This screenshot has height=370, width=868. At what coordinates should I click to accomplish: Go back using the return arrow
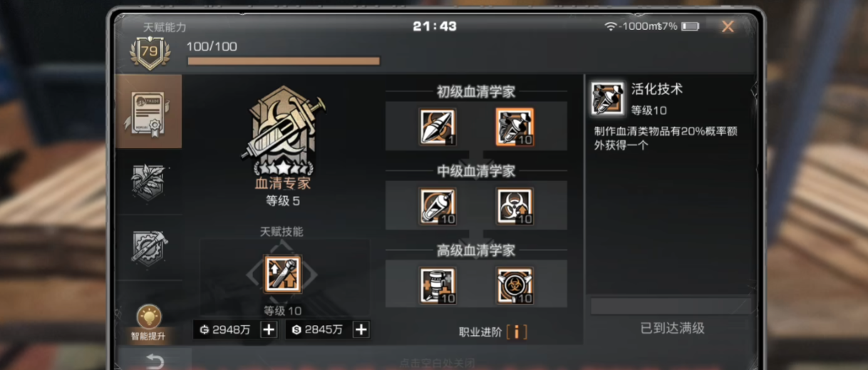(x=154, y=361)
